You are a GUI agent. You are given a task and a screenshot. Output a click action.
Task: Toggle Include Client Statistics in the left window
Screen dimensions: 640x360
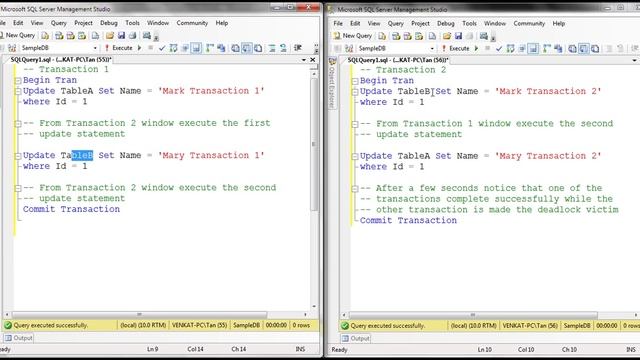pyautogui.click(x=221, y=48)
